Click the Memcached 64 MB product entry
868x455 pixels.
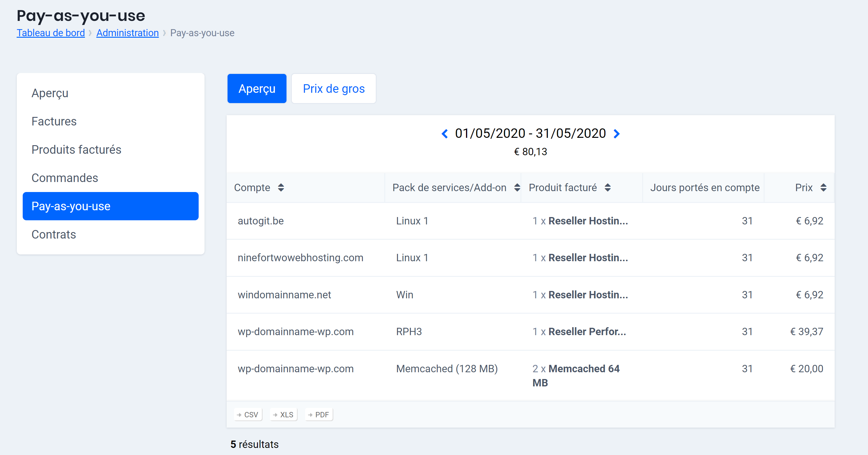coord(576,375)
